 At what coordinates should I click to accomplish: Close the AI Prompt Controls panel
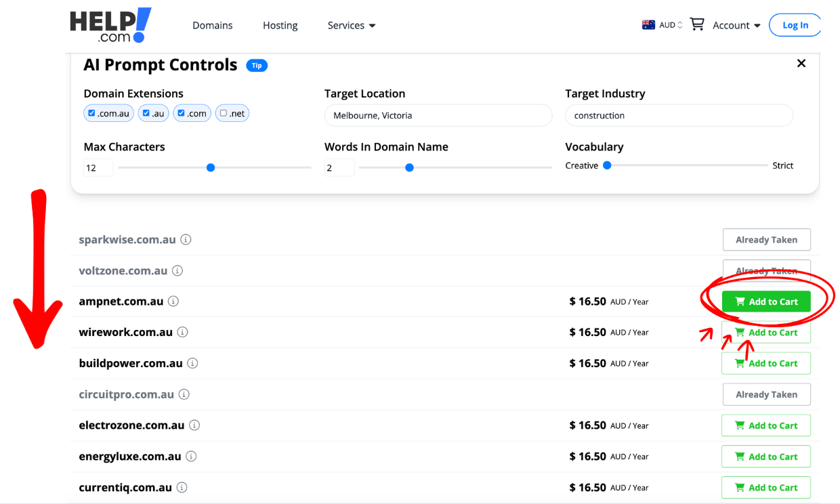click(x=801, y=64)
